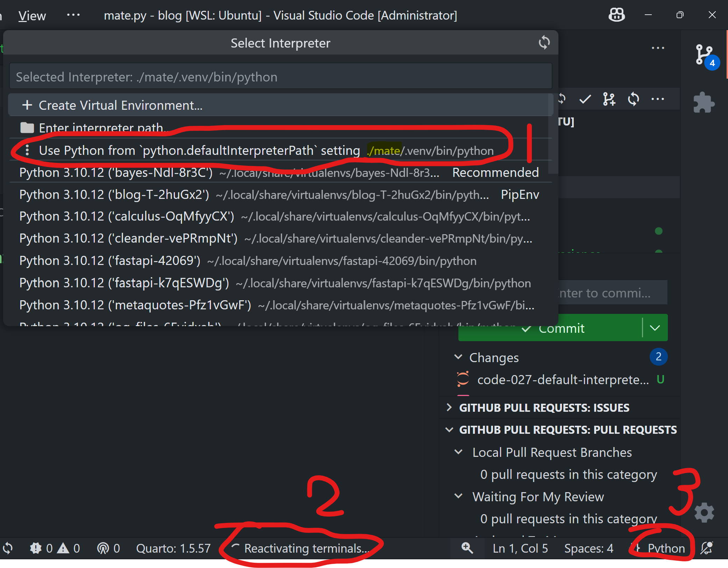
Task: Focus the Selected Interpreter search field
Action: (x=280, y=77)
